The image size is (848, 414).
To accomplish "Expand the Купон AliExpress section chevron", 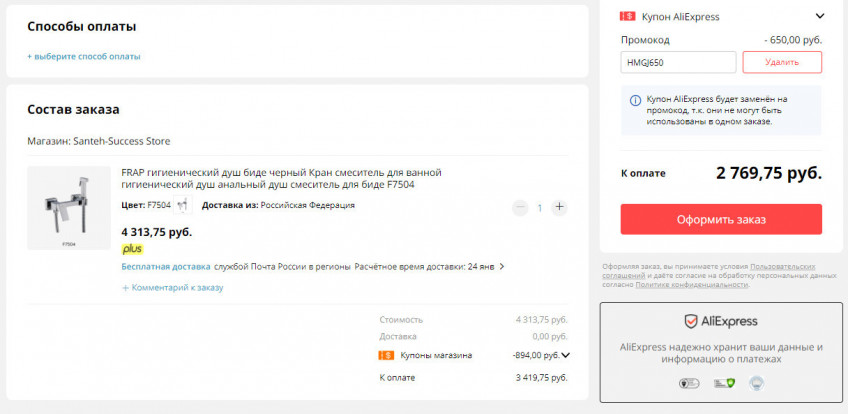I will (820, 16).
